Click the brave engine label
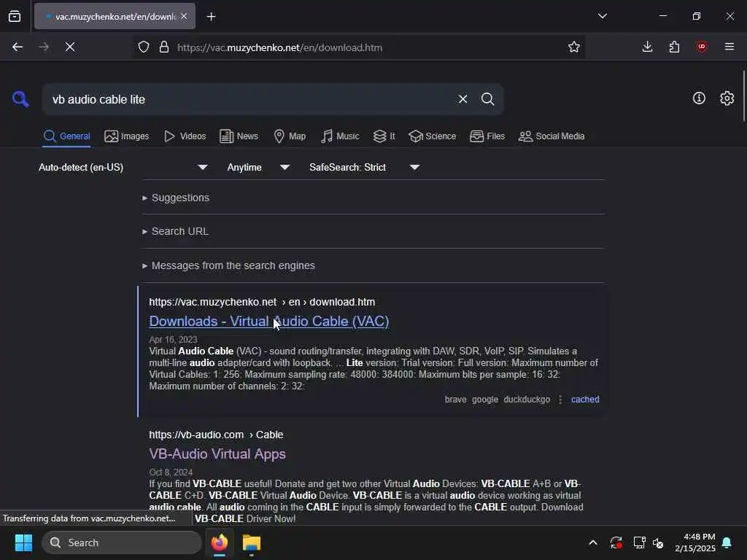The height and width of the screenshot is (560, 747). 455,400
